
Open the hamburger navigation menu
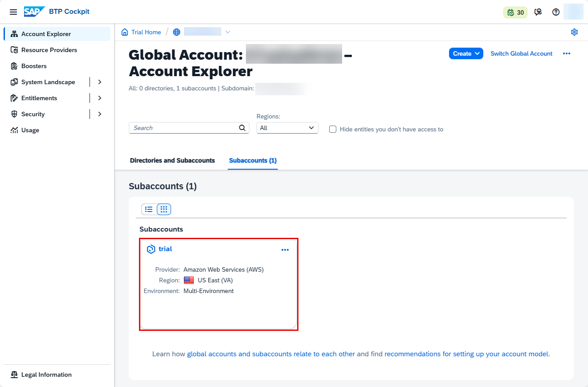[x=13, y=12]
